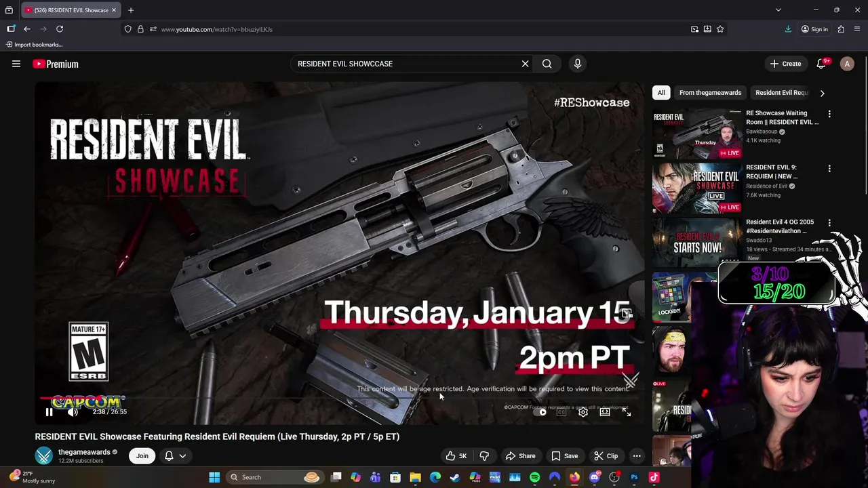The width and height of the screenshot is (868, 488).
Task: Open the browser application menu
Action: pos(857,29)
